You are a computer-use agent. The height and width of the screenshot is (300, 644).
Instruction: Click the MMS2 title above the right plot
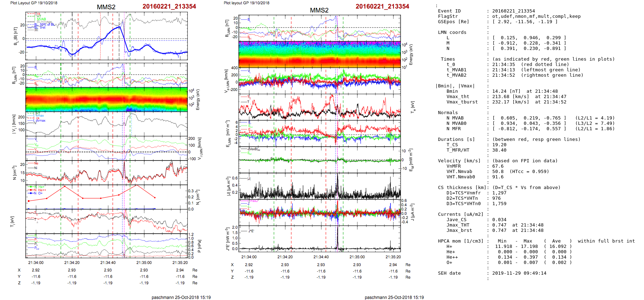(x=319, y=10)
